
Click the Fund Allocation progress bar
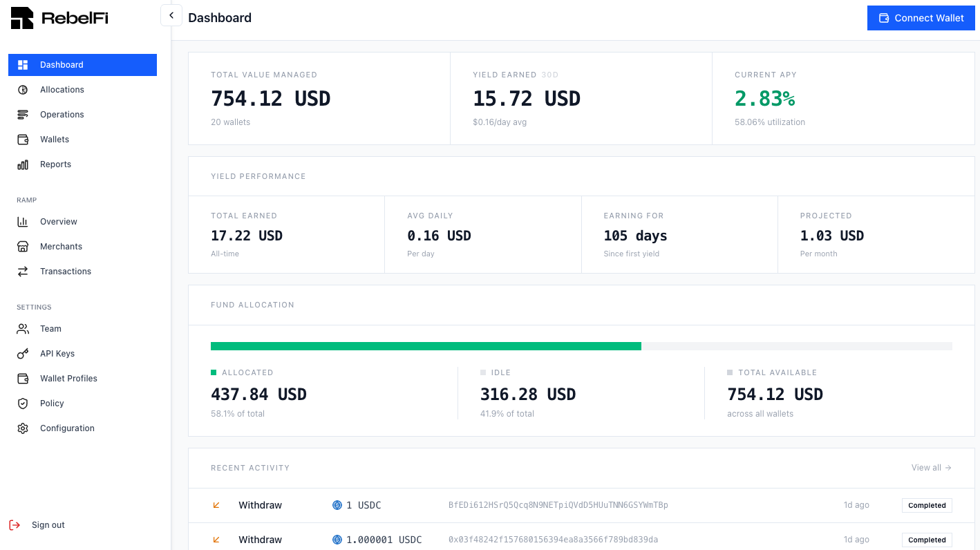[582, 345]
